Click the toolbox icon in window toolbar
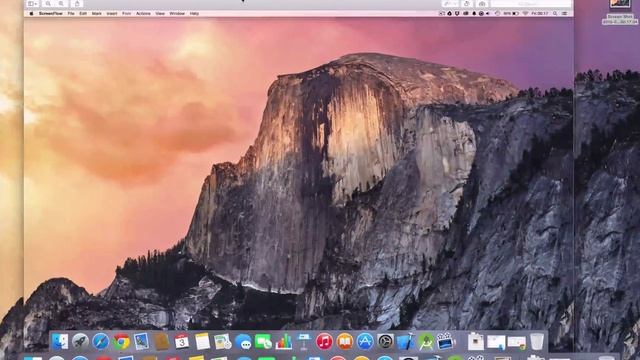Screen dimensions: 640x360 tap(482, 4)
